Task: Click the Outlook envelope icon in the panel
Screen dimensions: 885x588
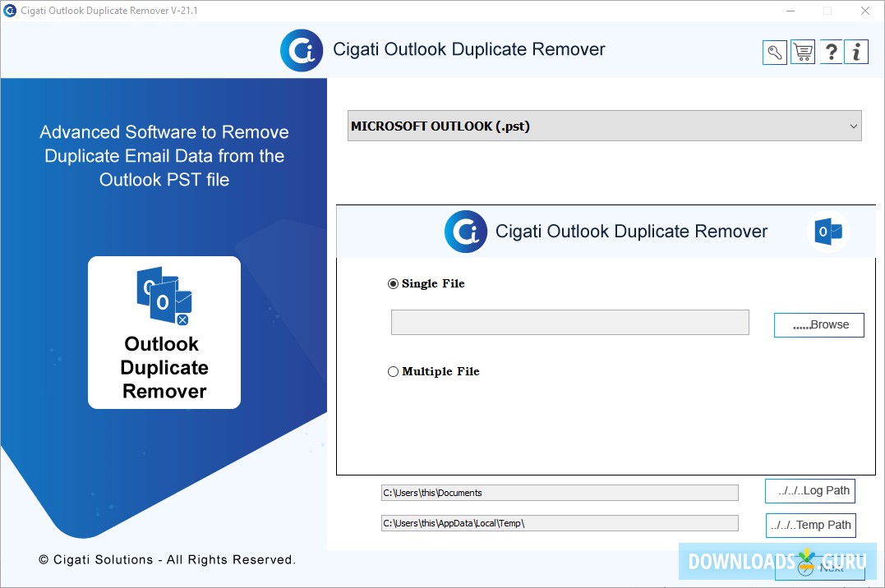Action: [x=828, y=231]
